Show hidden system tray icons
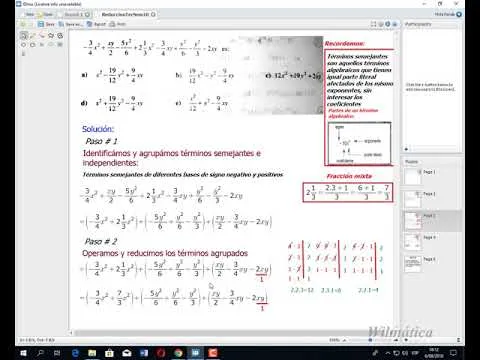Viewport: 480px width, 360px height. pyautogui.click(x=387, y=353)
